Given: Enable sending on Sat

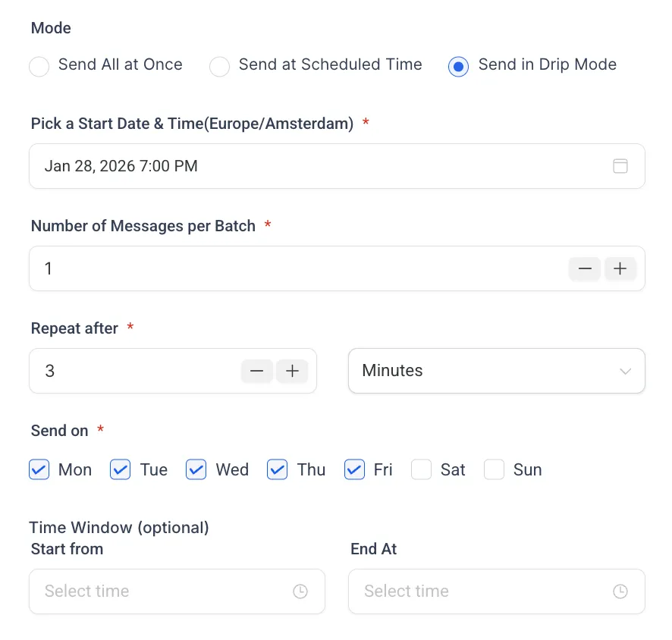Looking at the screenshot, I should [x=421, y=469].
